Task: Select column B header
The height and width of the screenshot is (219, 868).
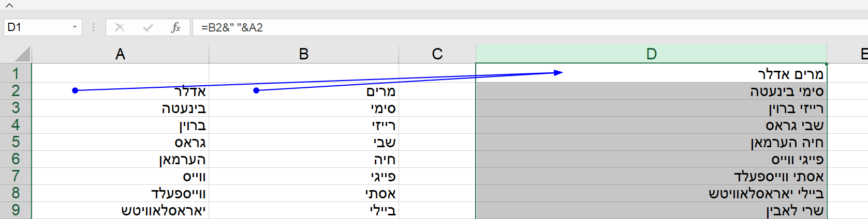Action: coord(304,54)
